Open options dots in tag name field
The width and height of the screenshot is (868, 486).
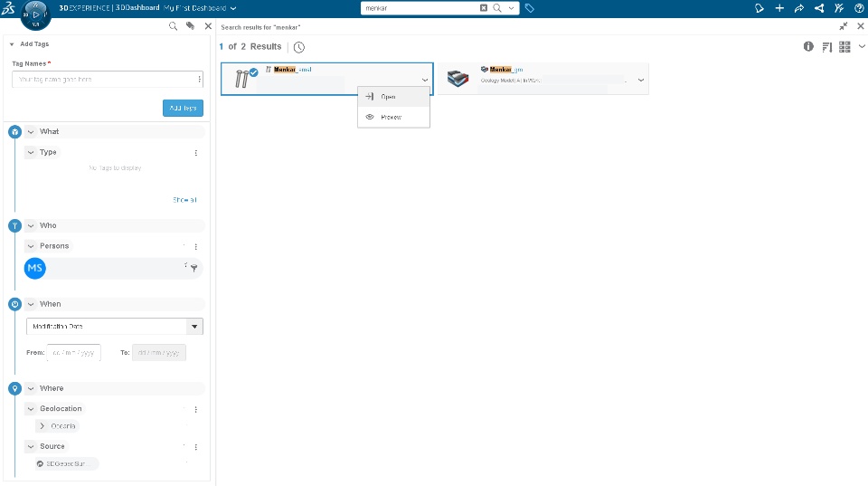coord(199,80)
